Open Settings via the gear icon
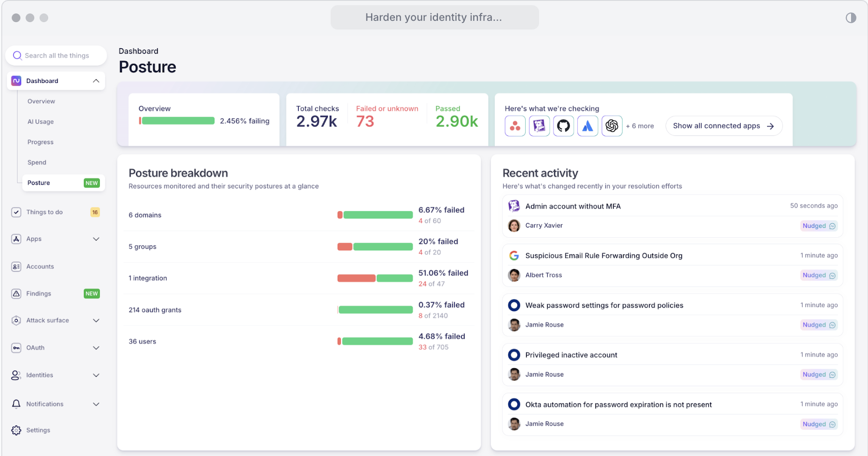The width and height of the screenshot is (868, 456). click(x=16, y=430)
